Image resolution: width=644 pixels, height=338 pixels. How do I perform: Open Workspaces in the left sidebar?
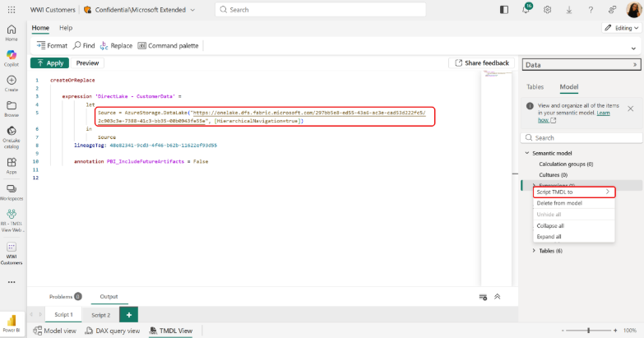tap(12, 192)
